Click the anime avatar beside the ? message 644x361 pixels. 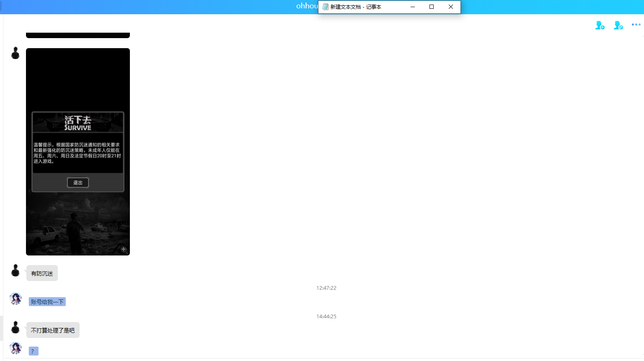[x=16, y=348]
